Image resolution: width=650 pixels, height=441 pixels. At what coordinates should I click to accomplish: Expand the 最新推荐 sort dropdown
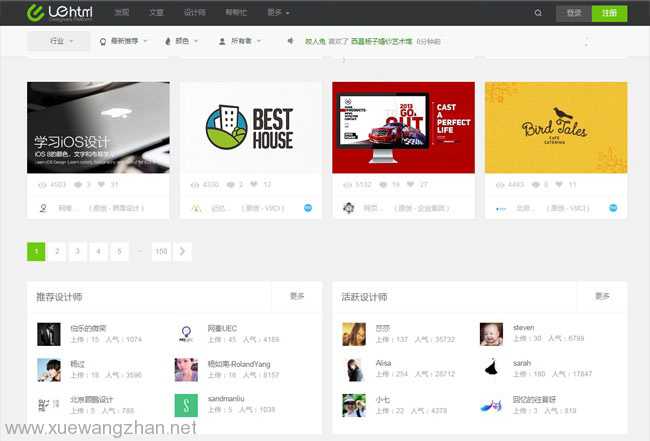[x=124, y=41]
